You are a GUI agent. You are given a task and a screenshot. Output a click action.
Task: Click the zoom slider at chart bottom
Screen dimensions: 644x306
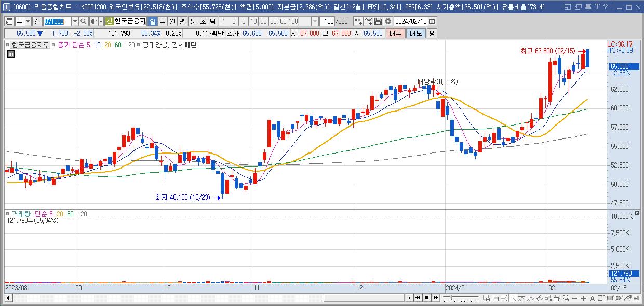click(x=461, y=298)
